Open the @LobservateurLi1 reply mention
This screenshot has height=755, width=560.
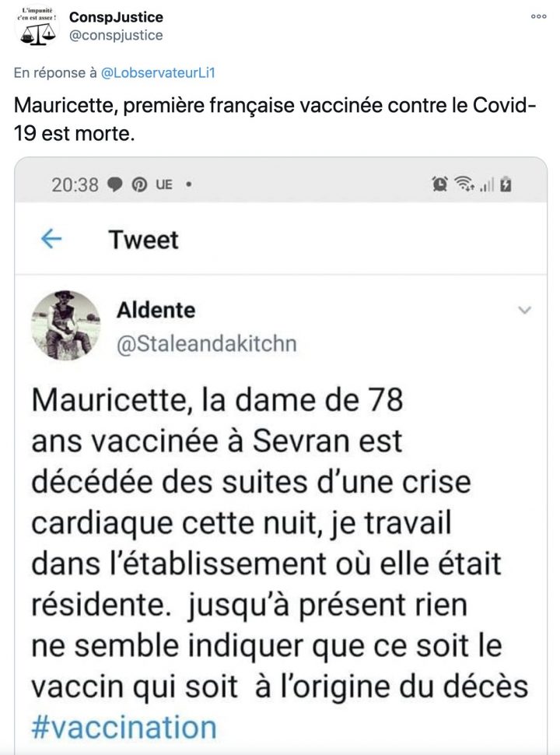[156, 72]
